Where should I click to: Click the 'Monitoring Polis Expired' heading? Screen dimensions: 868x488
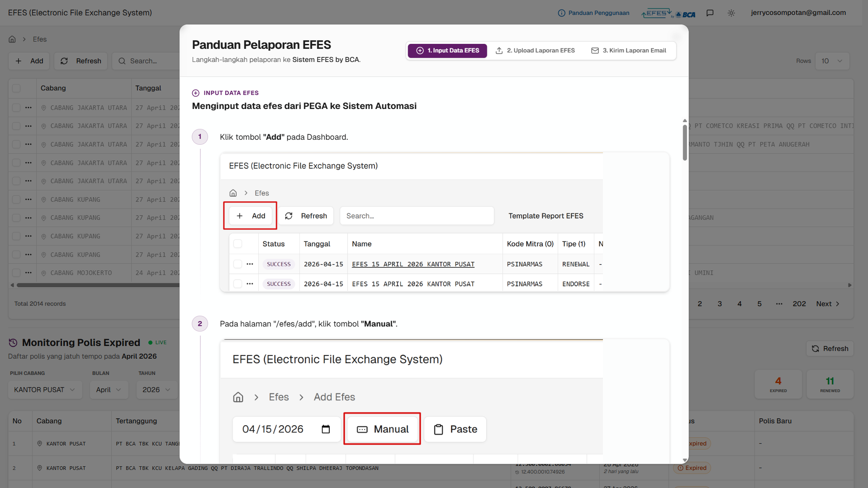[81, 343]
